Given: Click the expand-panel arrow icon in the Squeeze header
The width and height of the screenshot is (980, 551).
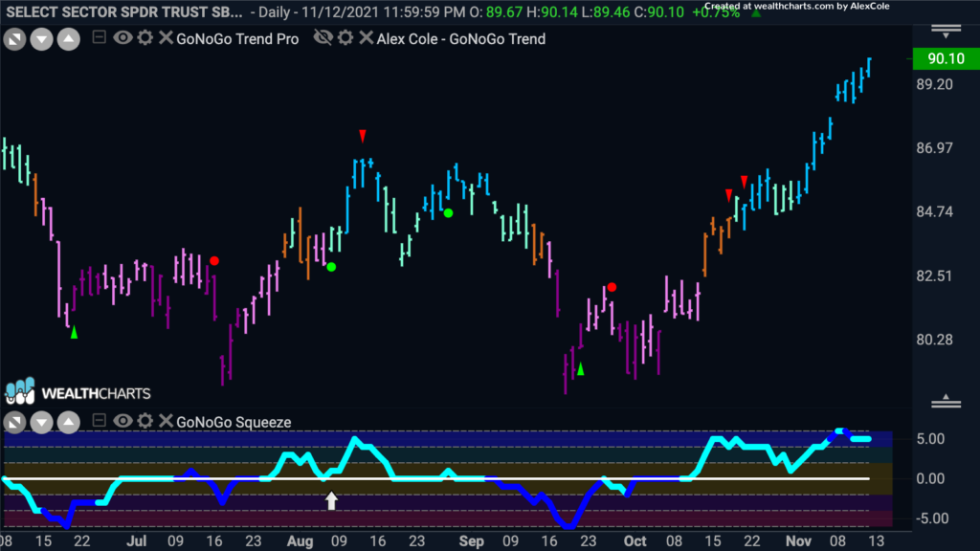Looking at the screenshot, I should (14, 423).
